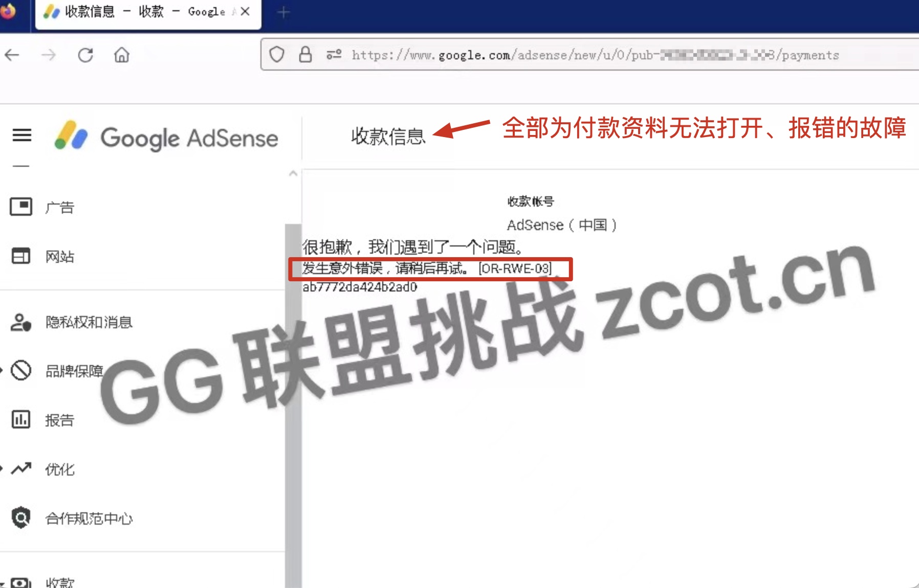919x588 pixels.
Task: Click the 很抱歉，我们遇到了一个问题 message
Action: click(x=413, y=247)
